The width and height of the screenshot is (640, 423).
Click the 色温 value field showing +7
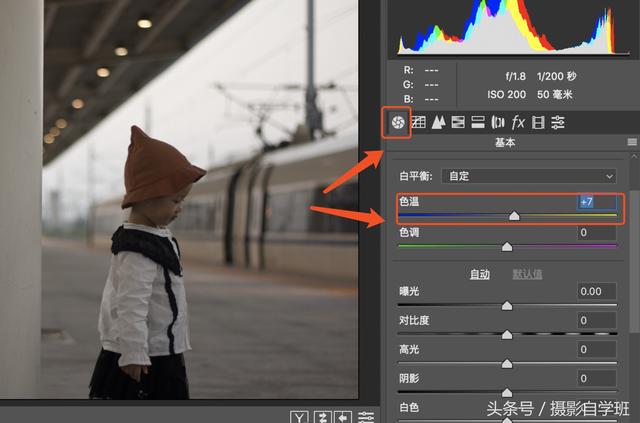click(597, 202)
